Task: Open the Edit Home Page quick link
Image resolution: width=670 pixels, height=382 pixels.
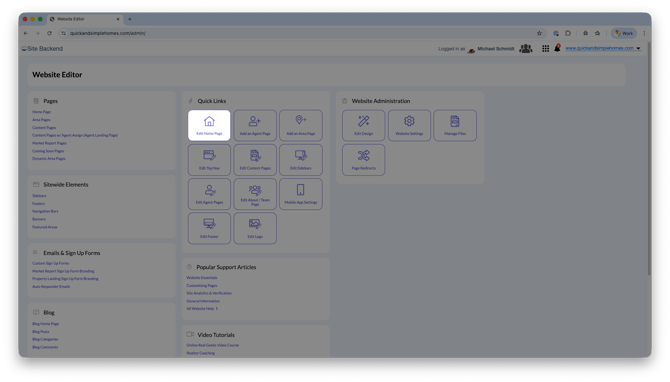Action: 209,125
